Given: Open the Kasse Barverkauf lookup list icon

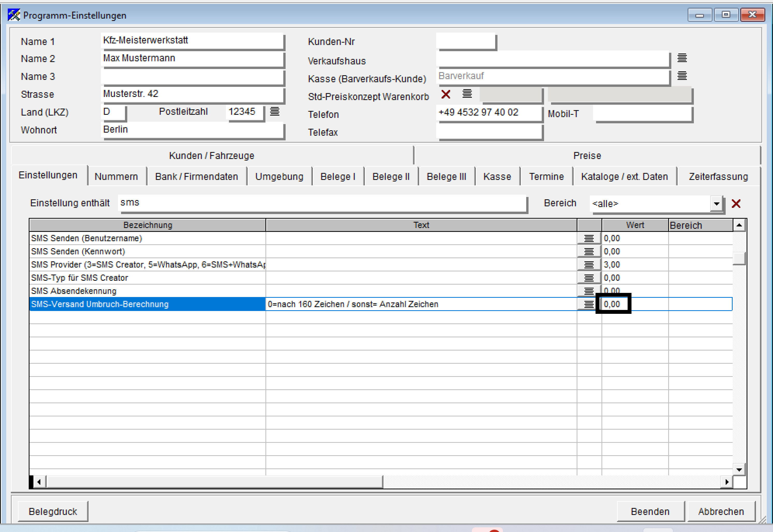Looking at the screenshot, I should point(682,76).
